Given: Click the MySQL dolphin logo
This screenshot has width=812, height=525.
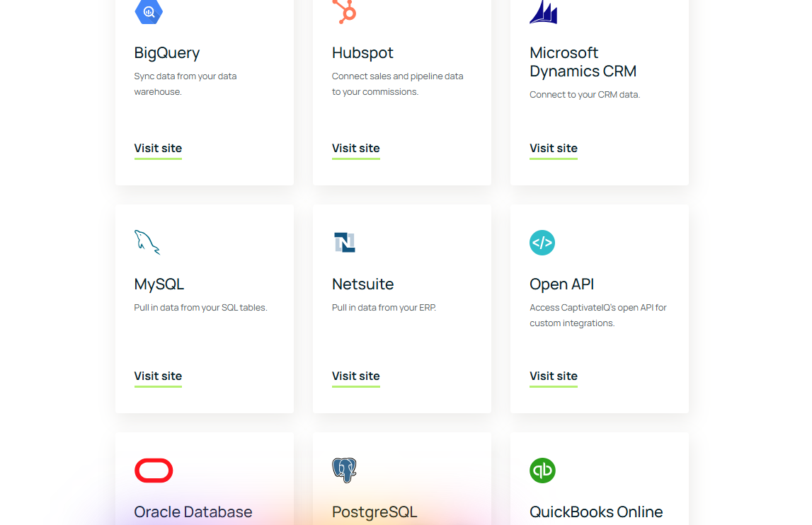Looking at the screenshot, I should coord(147,242).
